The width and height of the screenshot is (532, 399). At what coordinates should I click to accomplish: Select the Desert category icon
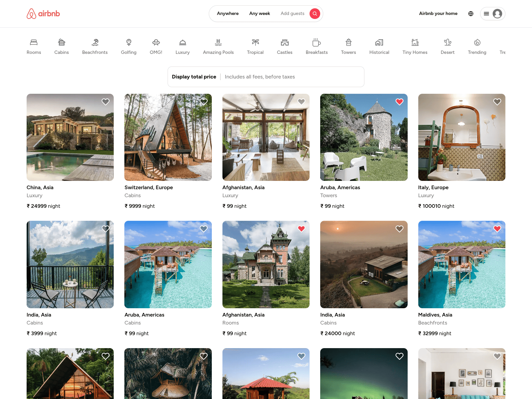(448, 42)
